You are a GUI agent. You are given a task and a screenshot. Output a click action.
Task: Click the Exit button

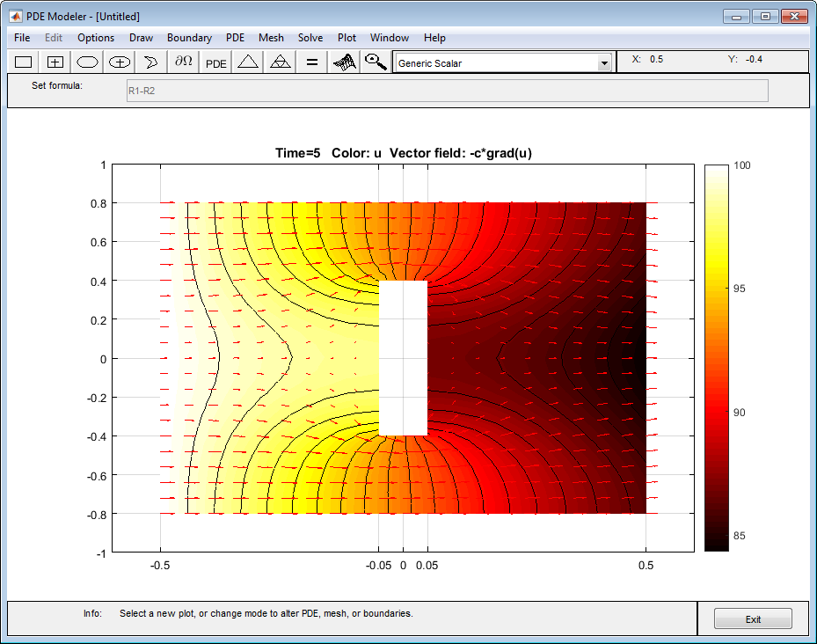[753, 619]
